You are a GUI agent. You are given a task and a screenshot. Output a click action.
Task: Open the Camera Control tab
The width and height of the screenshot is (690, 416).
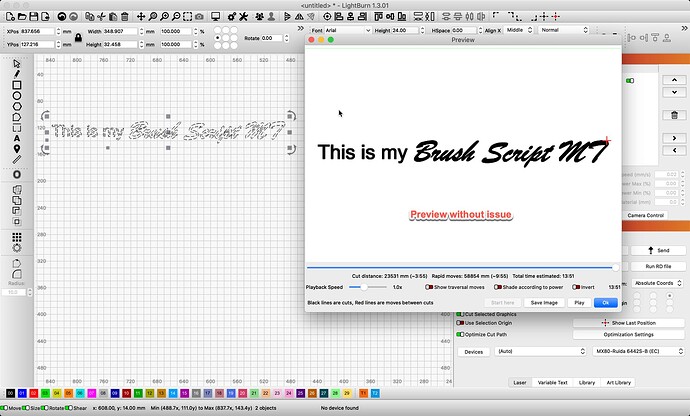pyautogui.click(x=645, y=215)
